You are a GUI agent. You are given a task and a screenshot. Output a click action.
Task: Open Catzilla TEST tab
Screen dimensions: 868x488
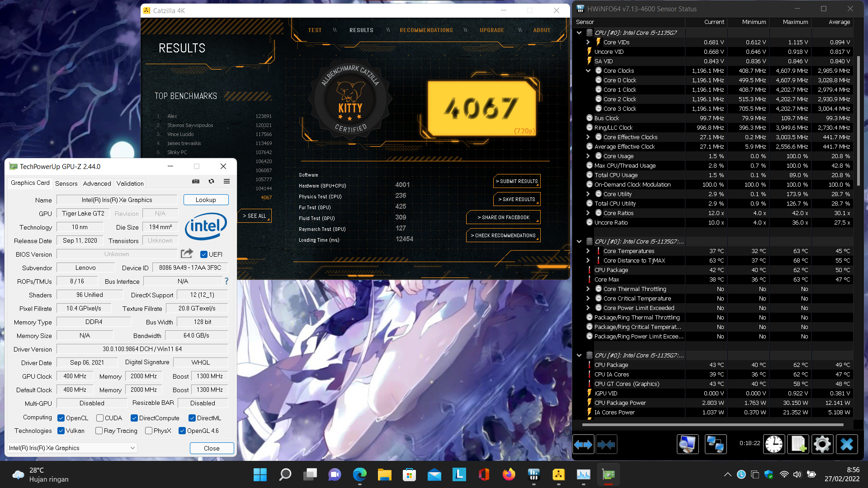(x=315, y=30)
